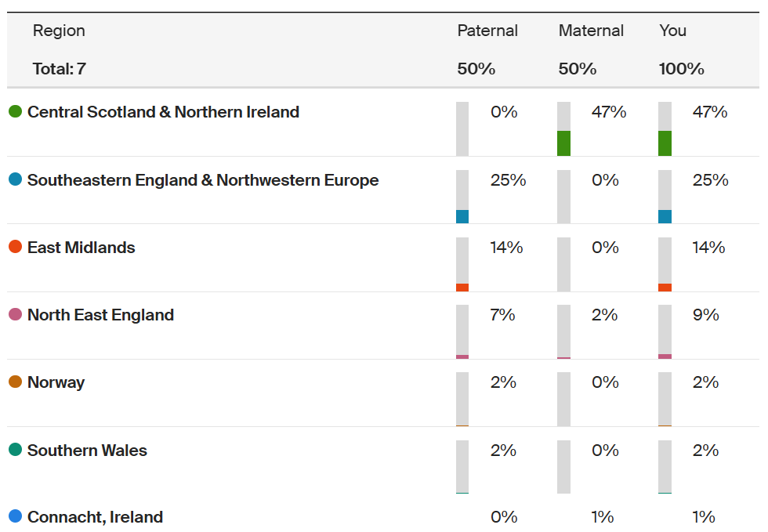The width and height of the screenshot is (768, 532).
Task: Click Paternal 25% bar for Southeastern England
Action: coord(462,197)
